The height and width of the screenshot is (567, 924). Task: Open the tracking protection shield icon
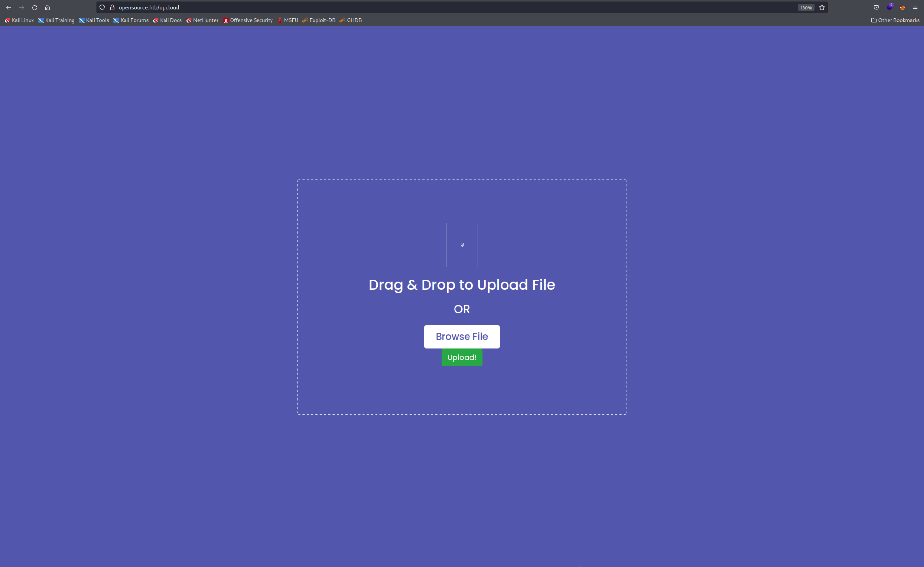(x=102, y=7)
